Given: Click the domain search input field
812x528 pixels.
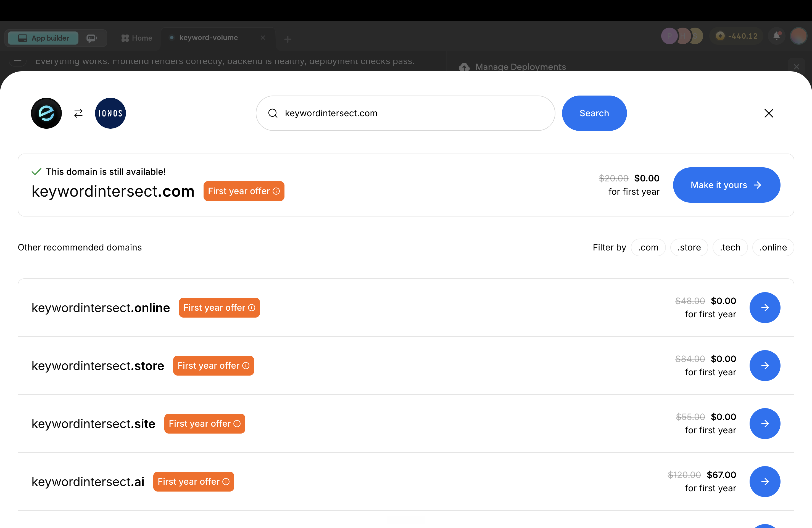Looking at the screenshot, I should point(405,113).
